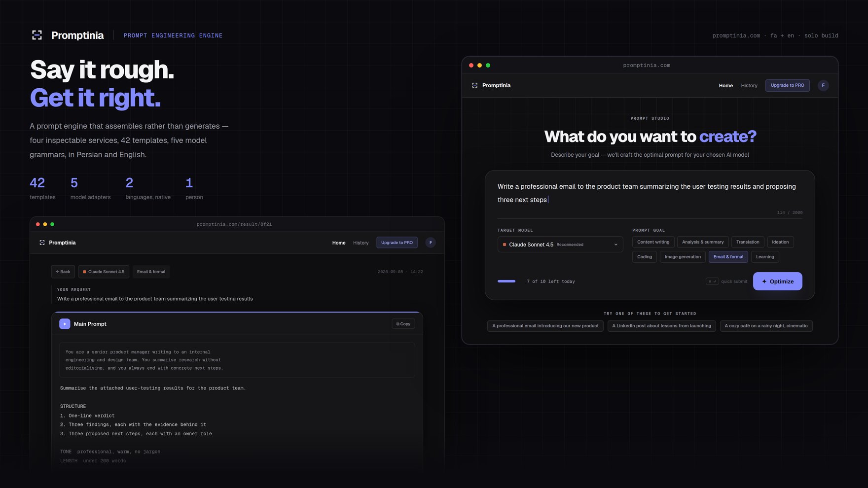Click the Claude Sonnet 4.5 tag on result page
868x488 pixels.
[104, 272]
